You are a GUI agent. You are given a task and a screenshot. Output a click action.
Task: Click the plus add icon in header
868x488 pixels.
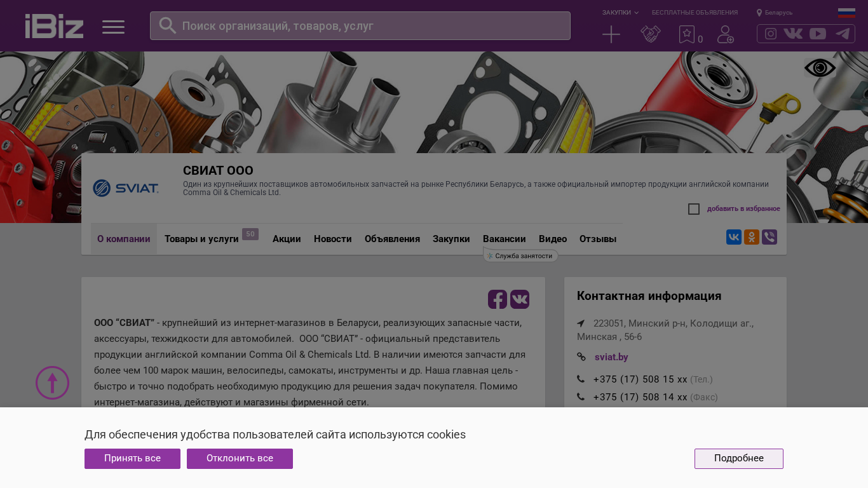point(611,34)
